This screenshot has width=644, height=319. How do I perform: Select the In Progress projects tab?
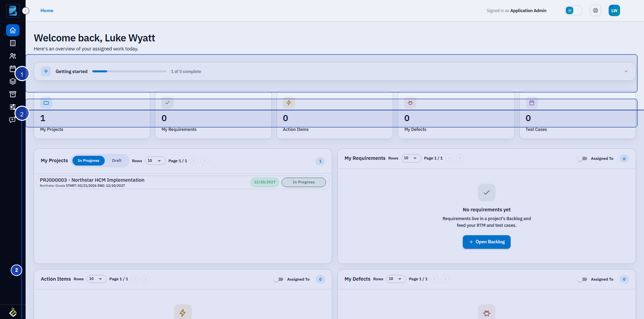pos(89,161)
